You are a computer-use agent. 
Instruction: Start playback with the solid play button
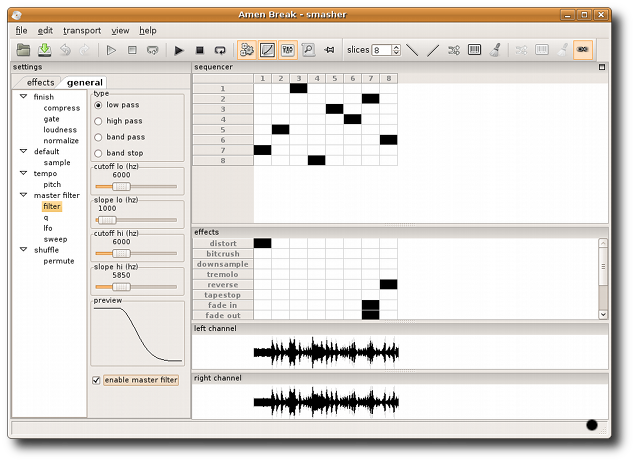(179, 50)
